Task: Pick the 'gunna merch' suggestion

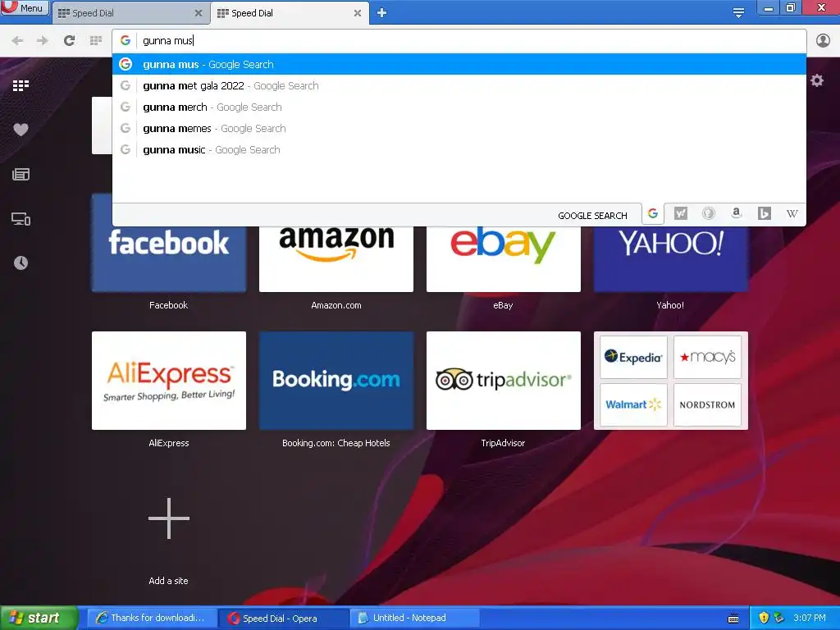Action: [459, 107]
